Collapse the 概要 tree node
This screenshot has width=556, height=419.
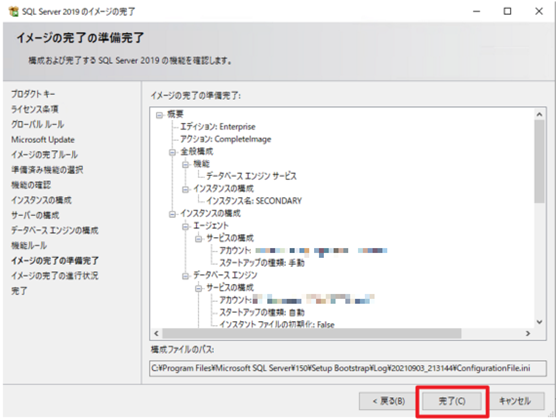point(159,114)
